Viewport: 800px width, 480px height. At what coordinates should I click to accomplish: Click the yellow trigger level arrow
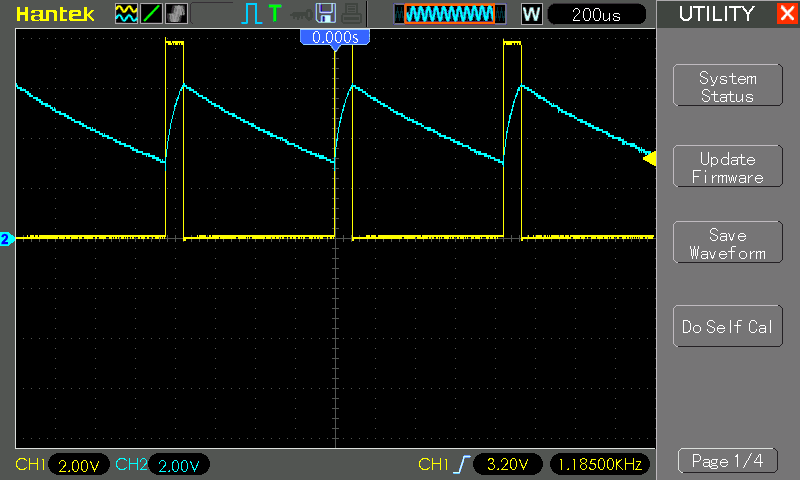[x=649, y=159]
